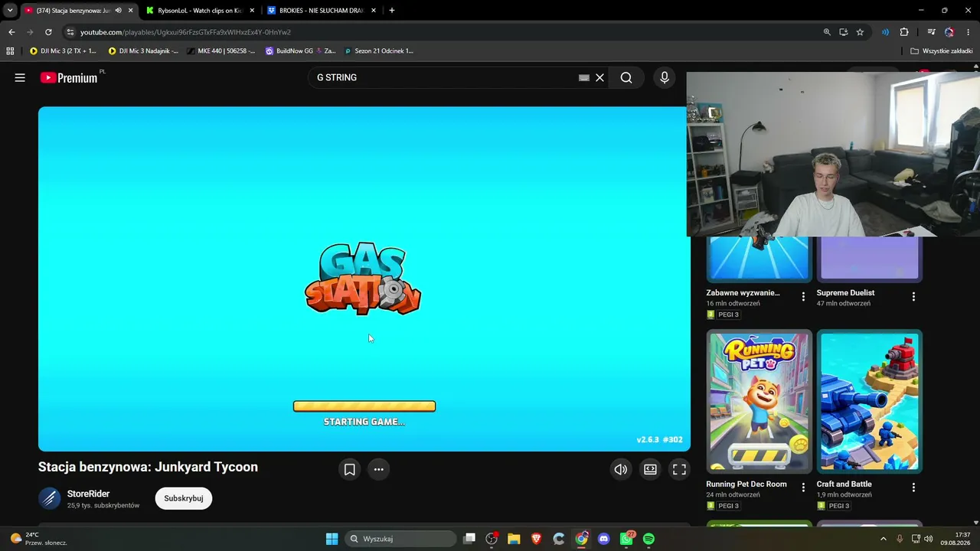
Task: Open the StoreRider channel name link
Action: (88, 494)
